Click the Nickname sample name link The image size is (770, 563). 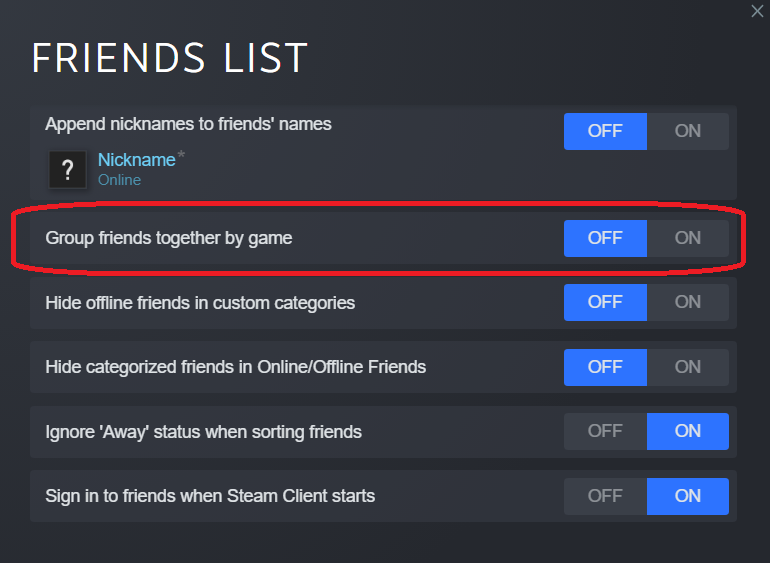coord(137,160)
